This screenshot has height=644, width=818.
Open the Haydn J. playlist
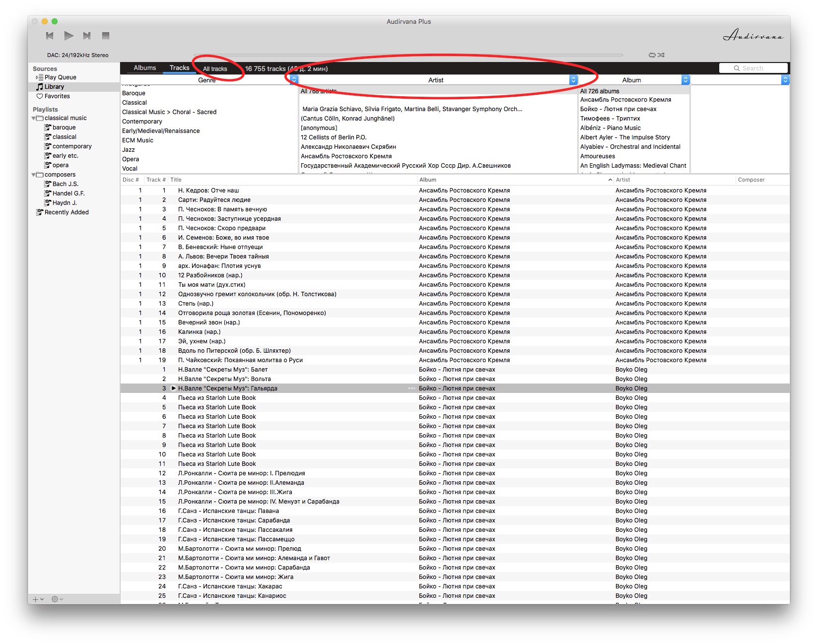(65, 203)
